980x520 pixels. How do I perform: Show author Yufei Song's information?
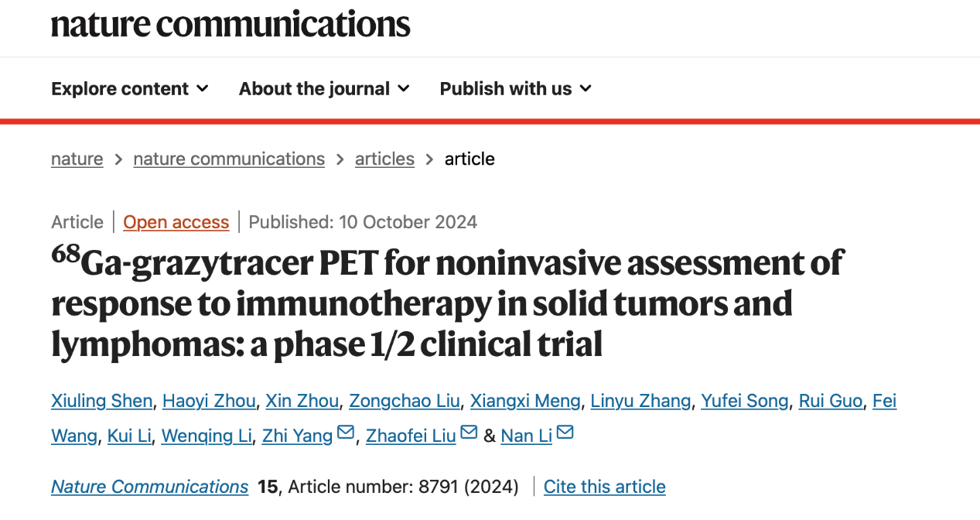click(x=744, y=401)
